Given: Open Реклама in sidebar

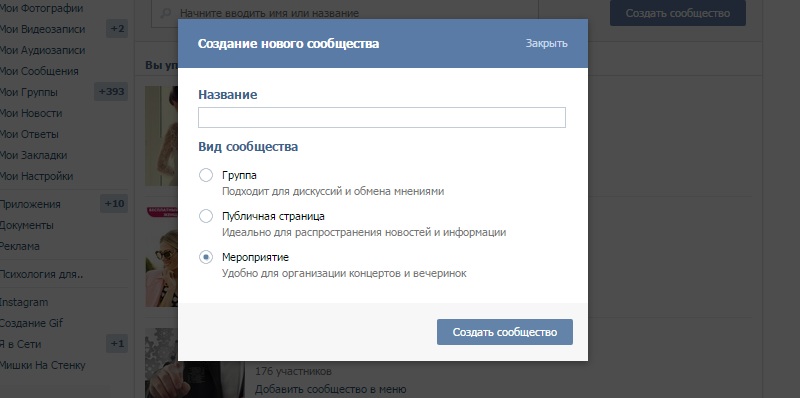Looking at the screenshot, I should (x=20, y=246).
